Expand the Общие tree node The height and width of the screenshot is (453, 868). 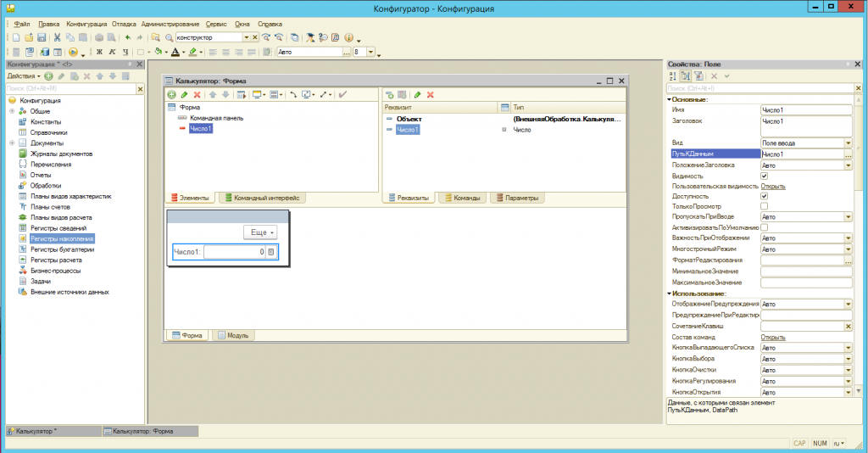coord(11,111)
